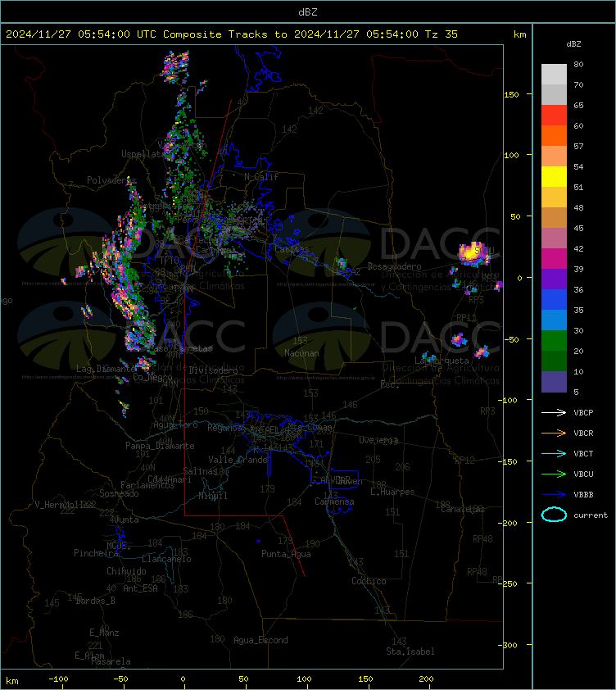Pick the purple swatch above 36

click(554, 279)
